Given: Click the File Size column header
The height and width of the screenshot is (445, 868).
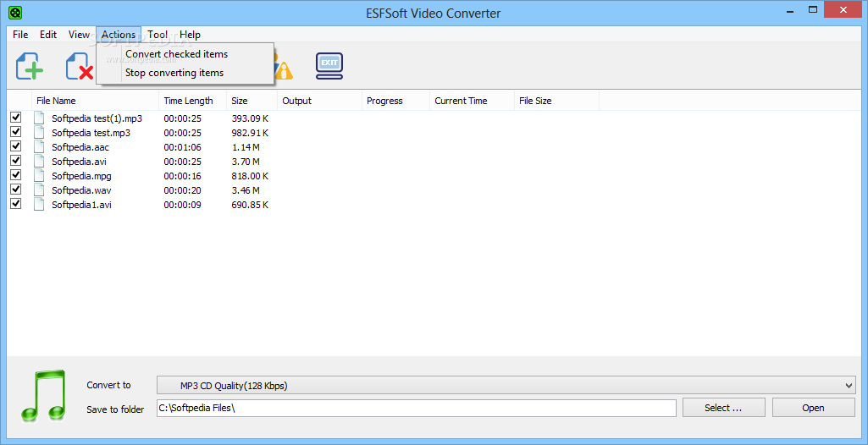Looking at the screenshot, I should pos(557,101).
